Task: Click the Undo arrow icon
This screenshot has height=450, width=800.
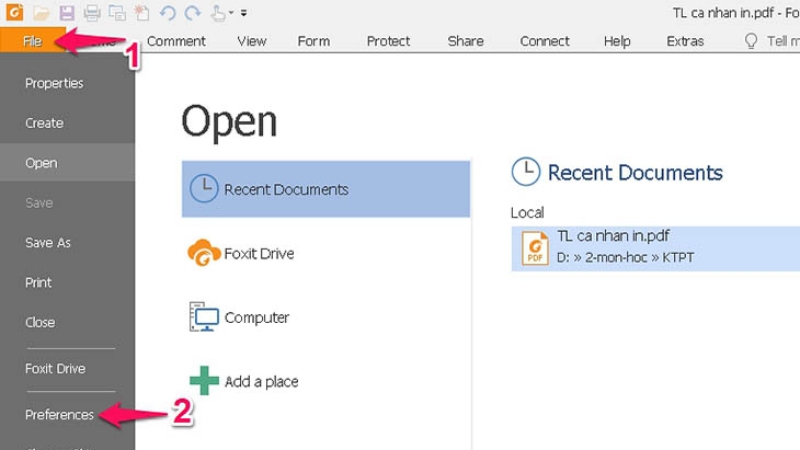Action: pos(167,13)
